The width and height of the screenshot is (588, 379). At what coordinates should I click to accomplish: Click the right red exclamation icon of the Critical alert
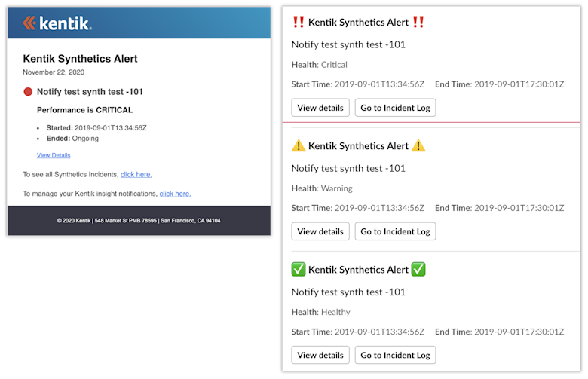coord(418,22)
